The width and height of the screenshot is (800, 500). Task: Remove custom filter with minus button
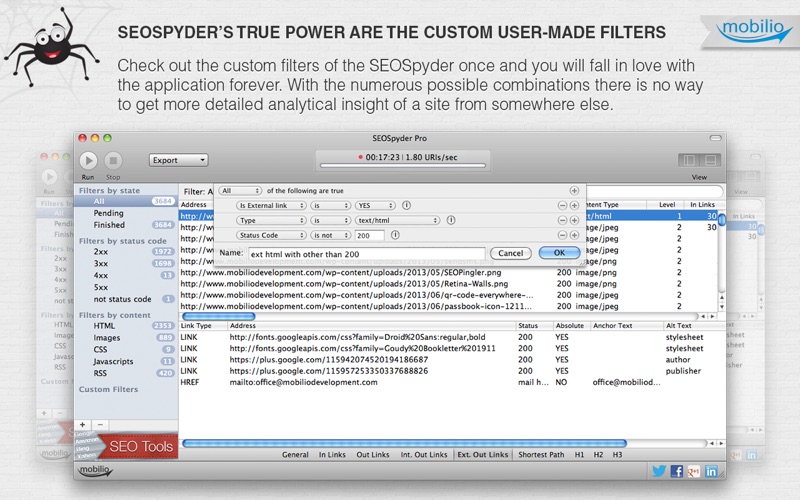click(101, 424)
